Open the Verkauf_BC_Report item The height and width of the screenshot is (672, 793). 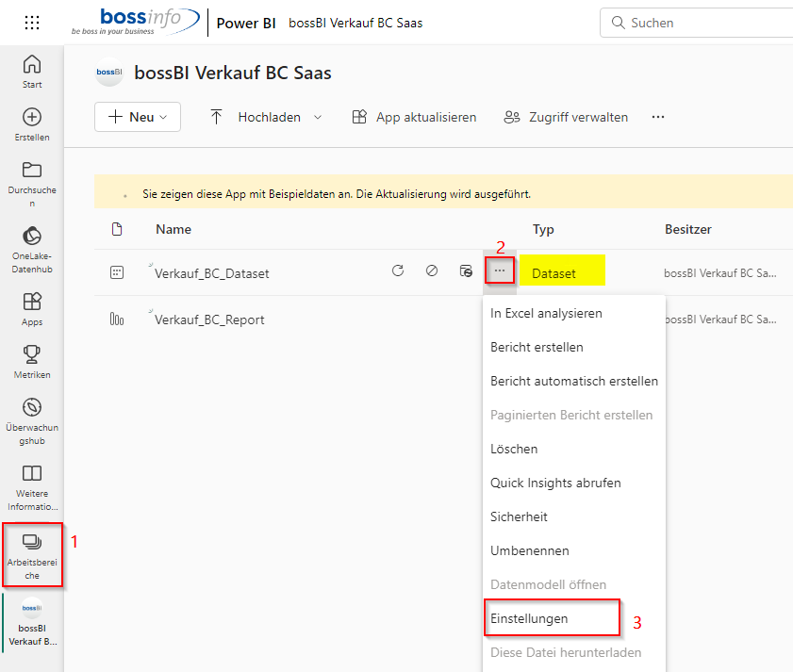point(209,320)
